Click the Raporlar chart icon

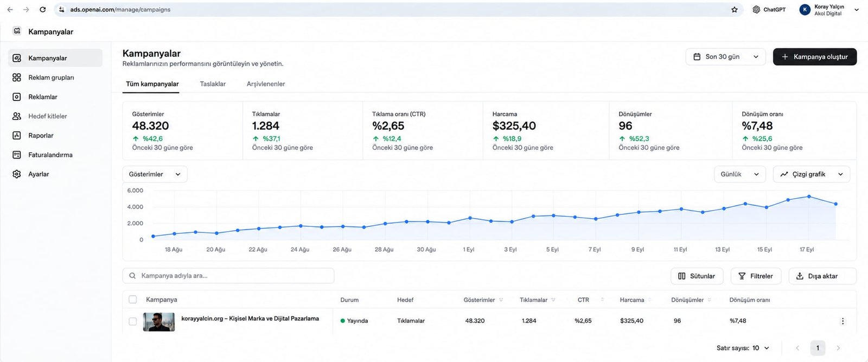pyautogui.click(x=17, y=136)
